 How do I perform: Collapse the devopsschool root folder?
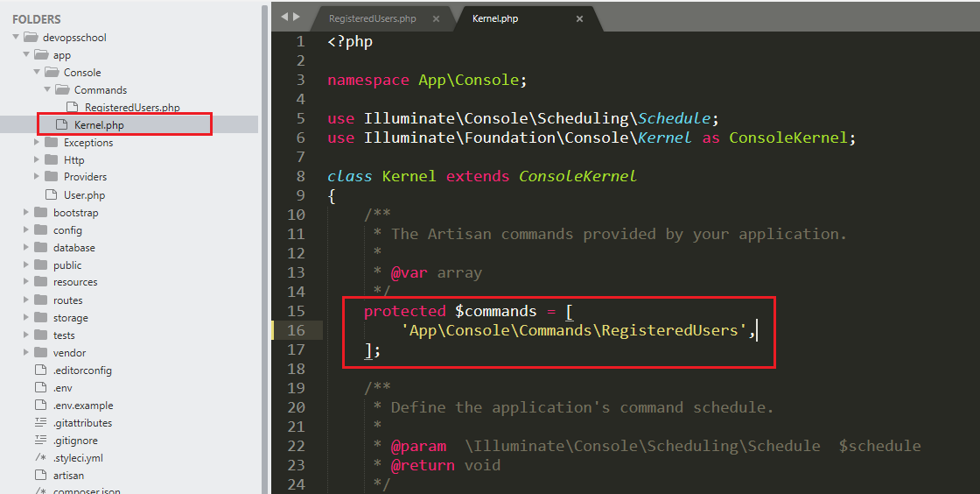17,38
